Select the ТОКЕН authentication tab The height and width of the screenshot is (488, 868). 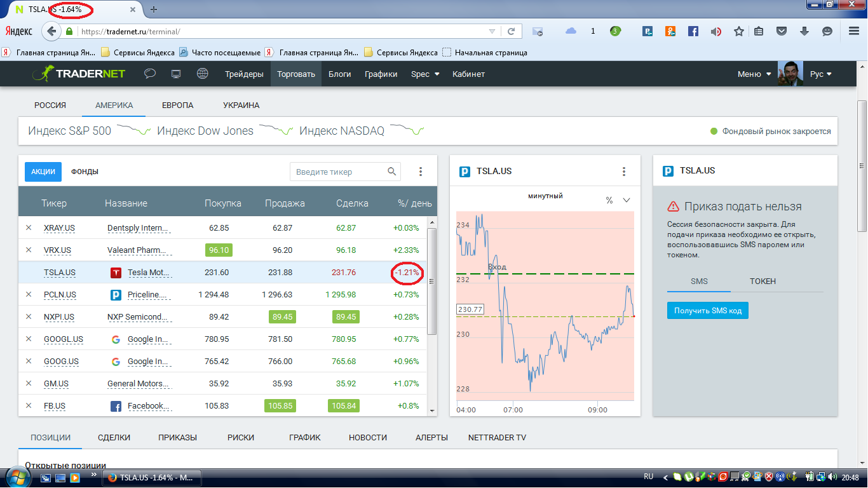pyautogui.click(x=763, y=281)
